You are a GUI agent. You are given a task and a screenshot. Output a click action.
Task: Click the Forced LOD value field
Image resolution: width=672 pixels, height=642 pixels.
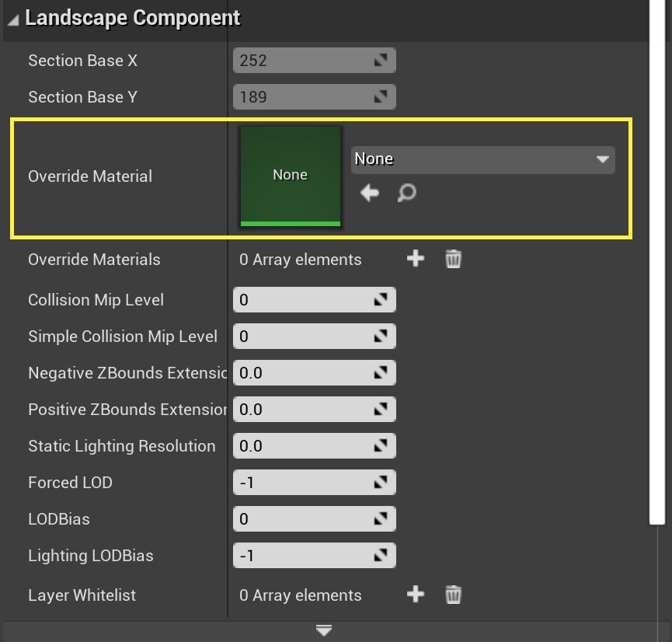pos(303,483)
